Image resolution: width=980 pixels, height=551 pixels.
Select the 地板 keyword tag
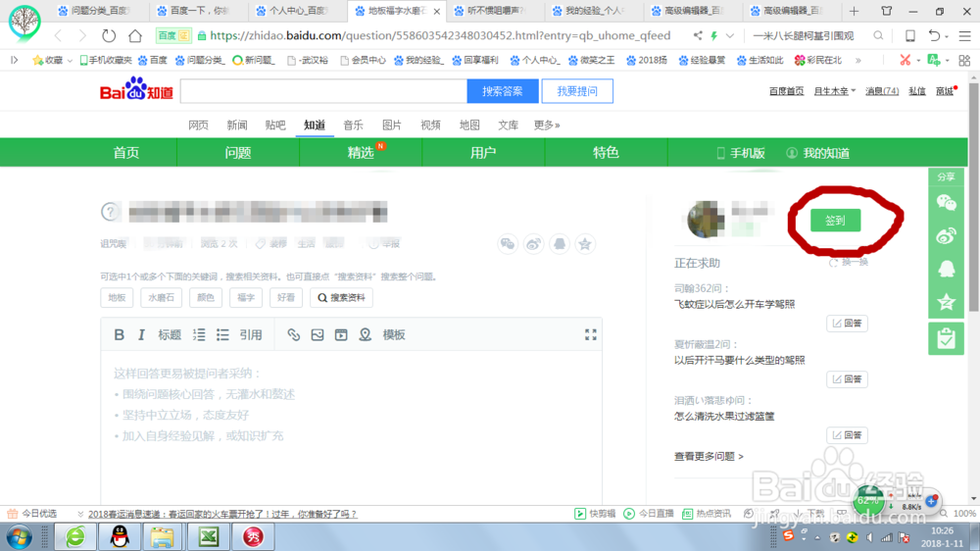[x=117, y=298]
